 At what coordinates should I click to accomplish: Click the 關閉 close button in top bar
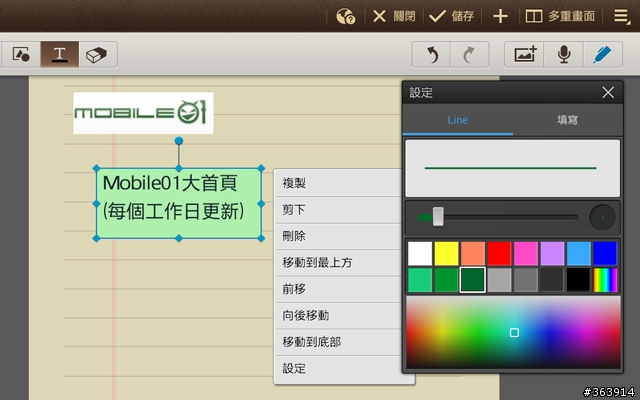coord(394,16)
